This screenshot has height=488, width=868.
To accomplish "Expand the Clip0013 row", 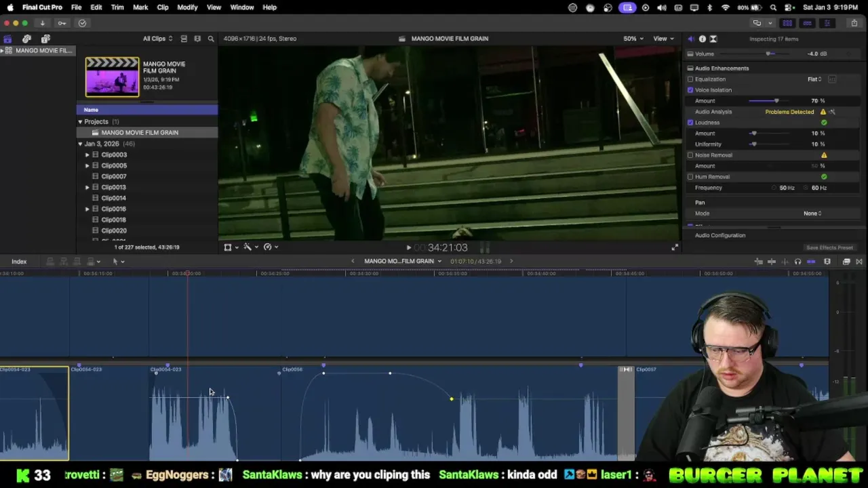I will (87, 187).
